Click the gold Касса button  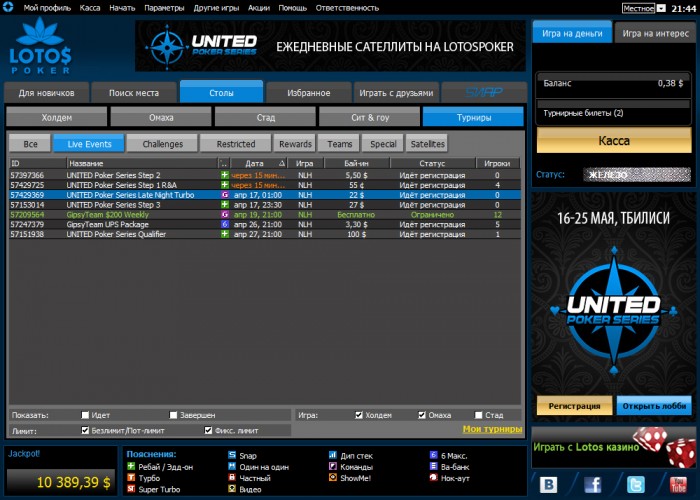pyautogui.click(x=614, y=141)
